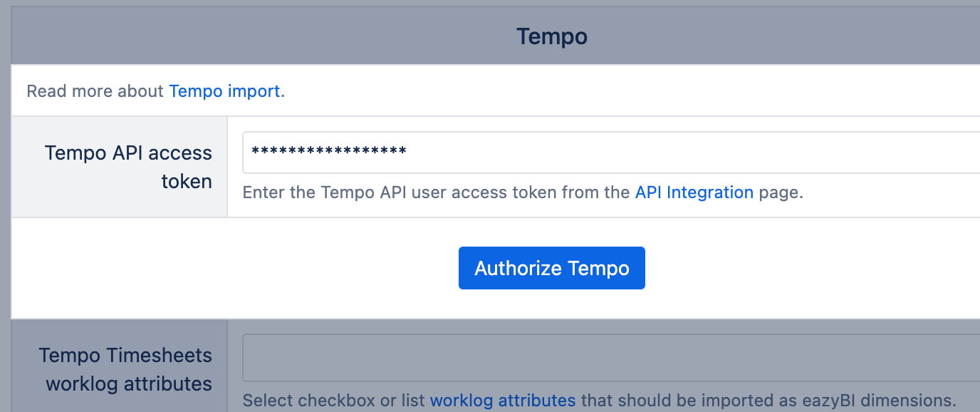
Task: Focus the Tempo API access token field
Action: point(611,153)
